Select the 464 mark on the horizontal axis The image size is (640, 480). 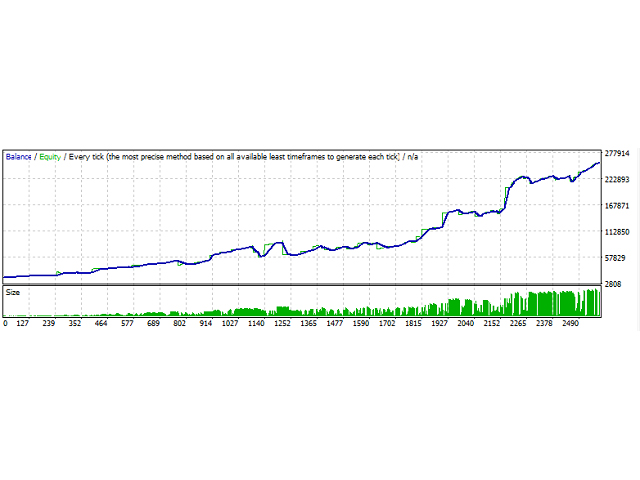point(100,324)
